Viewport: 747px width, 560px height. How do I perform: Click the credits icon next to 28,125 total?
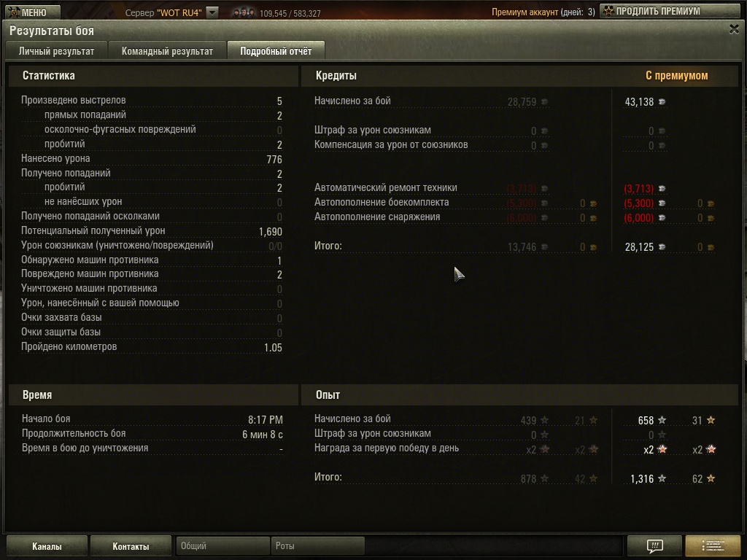point(662,247)
